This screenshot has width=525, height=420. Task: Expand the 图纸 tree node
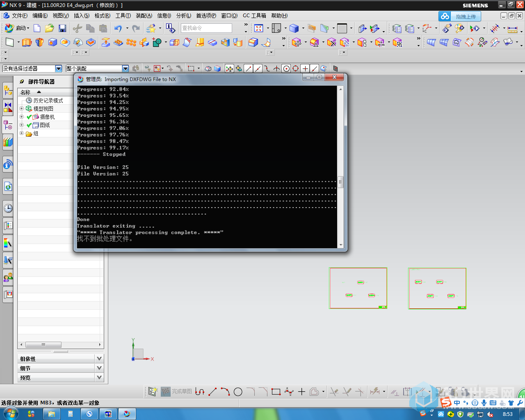point(21,125)
